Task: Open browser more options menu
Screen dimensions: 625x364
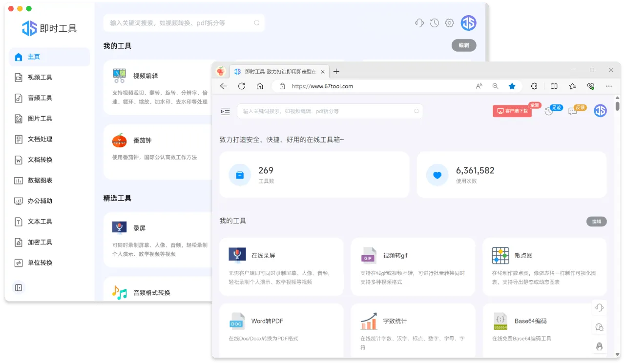Action: (609, 86)
